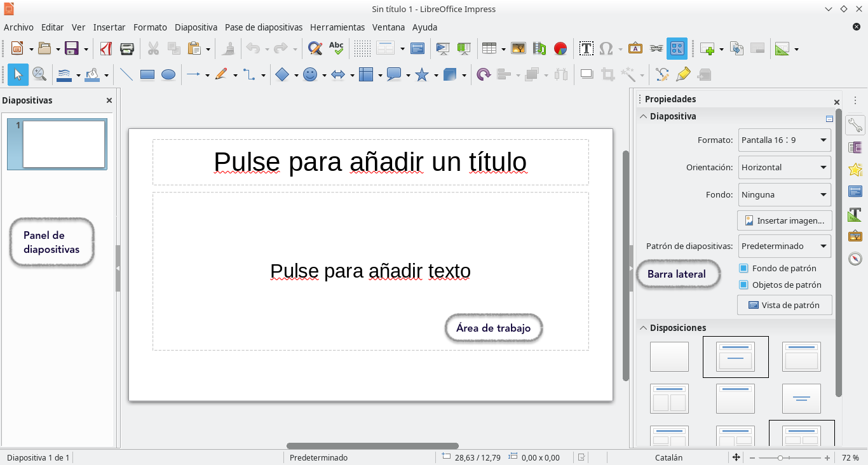Open the sidebar Properties wrench icon
868x465 pixels.
tap(855, 125)
